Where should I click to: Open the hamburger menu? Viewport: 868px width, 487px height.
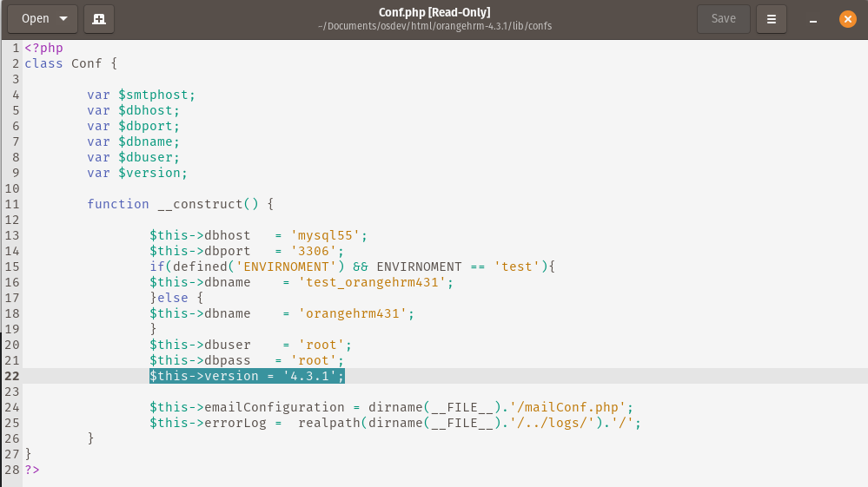coord(772,19)
